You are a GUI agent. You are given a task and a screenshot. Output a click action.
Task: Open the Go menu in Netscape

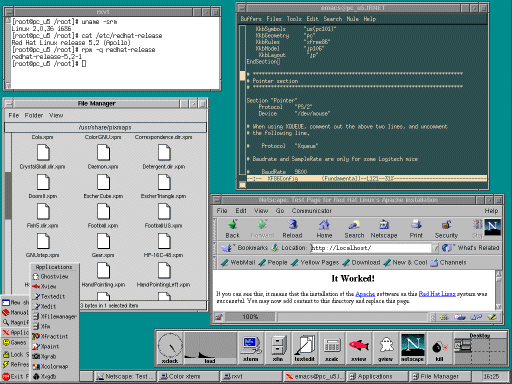(x=280, y=211)
